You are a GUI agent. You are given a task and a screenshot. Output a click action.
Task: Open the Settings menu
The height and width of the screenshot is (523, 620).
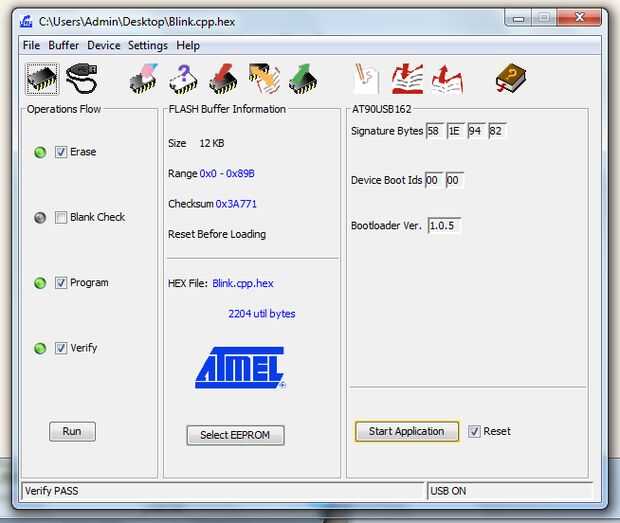tap(147, 45)
